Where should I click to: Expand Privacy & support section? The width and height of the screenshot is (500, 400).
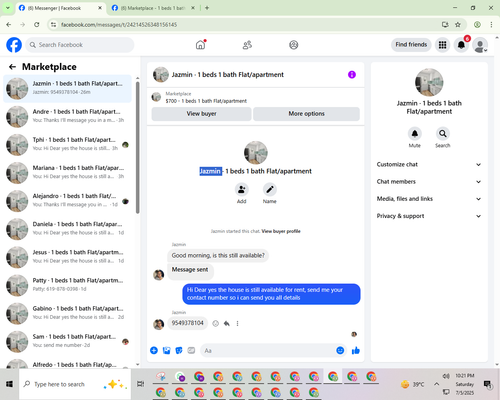tap(429, 216)
